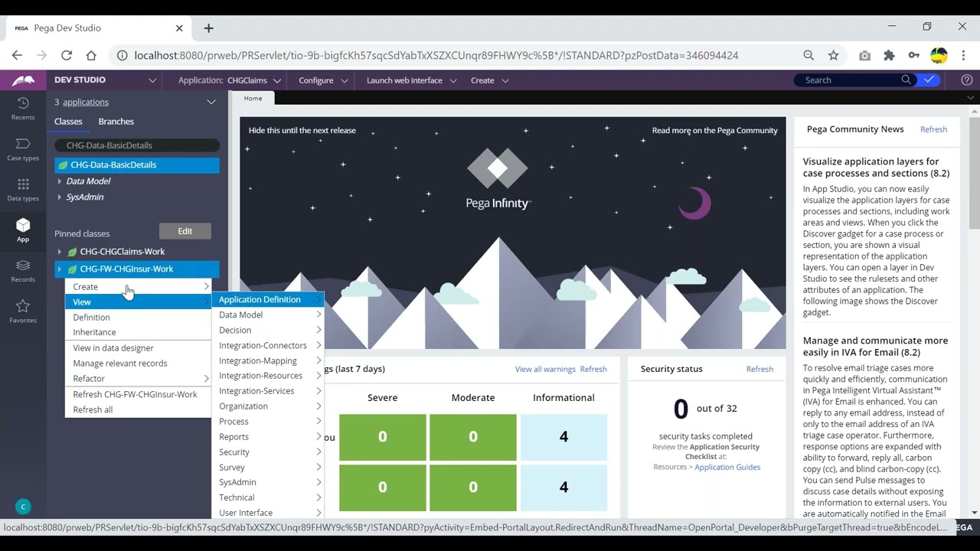Open the Recents sidebar icon
The width and height of the screenshot is (980, 551).
pos(23,109)
